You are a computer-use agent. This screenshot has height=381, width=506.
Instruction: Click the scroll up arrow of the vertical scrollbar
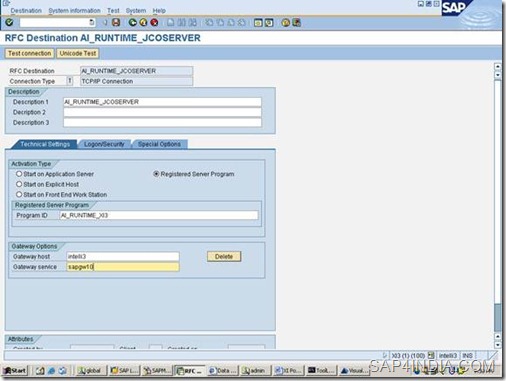[498, 66]
